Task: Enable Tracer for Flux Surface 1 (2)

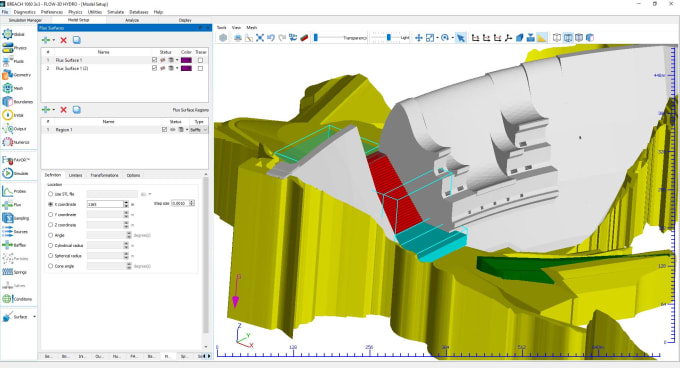Action: coord(200,68)
